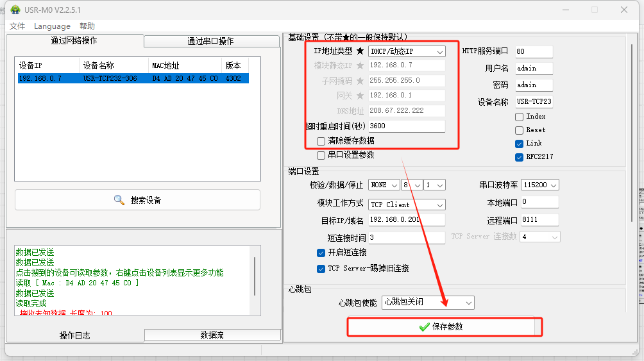Click log line 读取完成
This screenshot has width=644, height=361.
[31, 303]
